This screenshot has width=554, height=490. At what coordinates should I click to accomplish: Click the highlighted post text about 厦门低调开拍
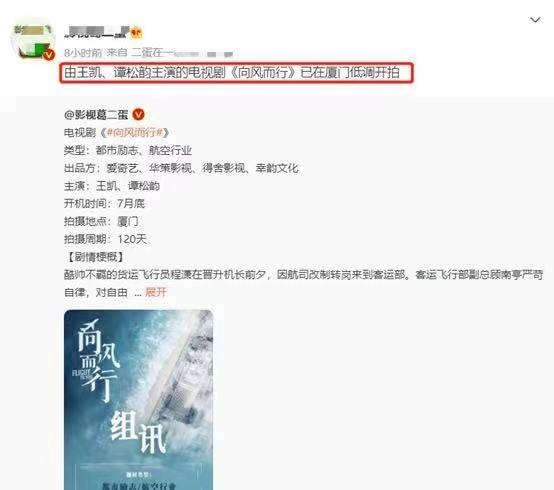coord(232,73)
